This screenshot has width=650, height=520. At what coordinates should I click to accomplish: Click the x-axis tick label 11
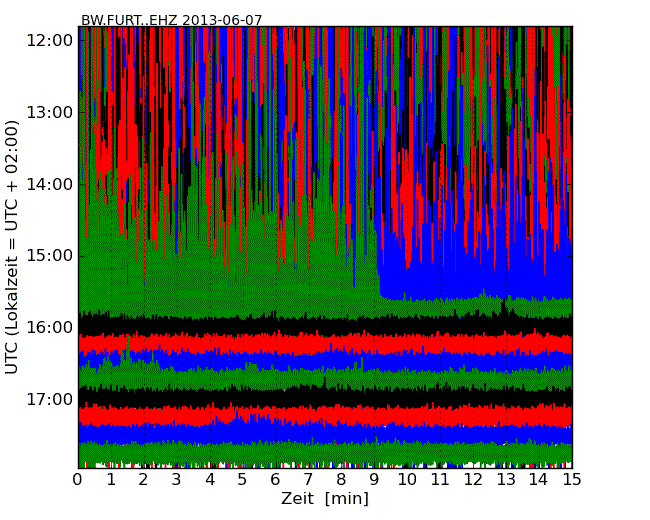440,480
